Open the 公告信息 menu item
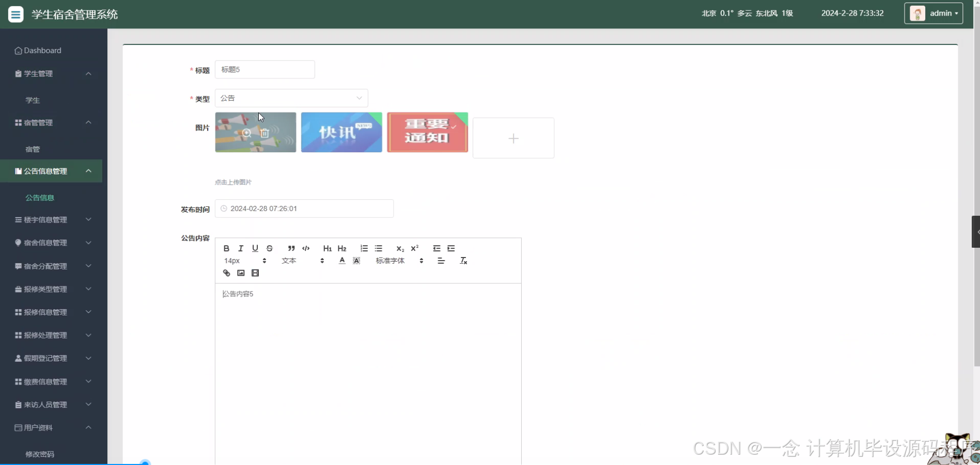 (40, 197)
